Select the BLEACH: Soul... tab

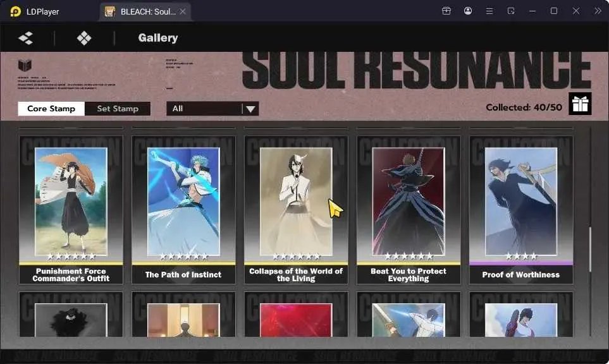[145, 11]
